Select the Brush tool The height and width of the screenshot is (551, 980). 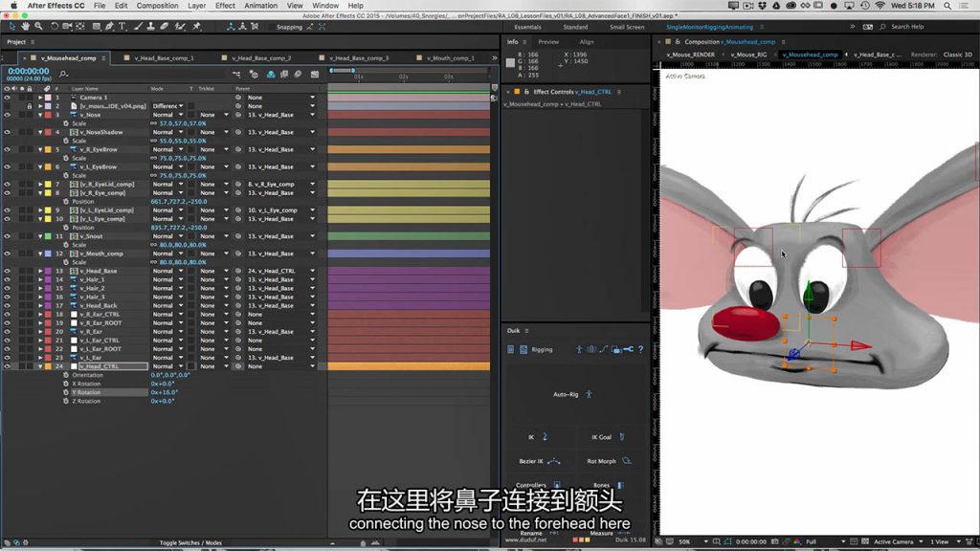click(138, 26)
